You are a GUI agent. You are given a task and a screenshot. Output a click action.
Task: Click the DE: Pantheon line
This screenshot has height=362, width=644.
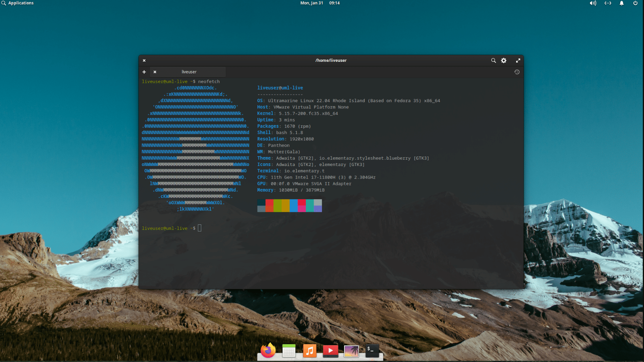click(x=273, y=145)
